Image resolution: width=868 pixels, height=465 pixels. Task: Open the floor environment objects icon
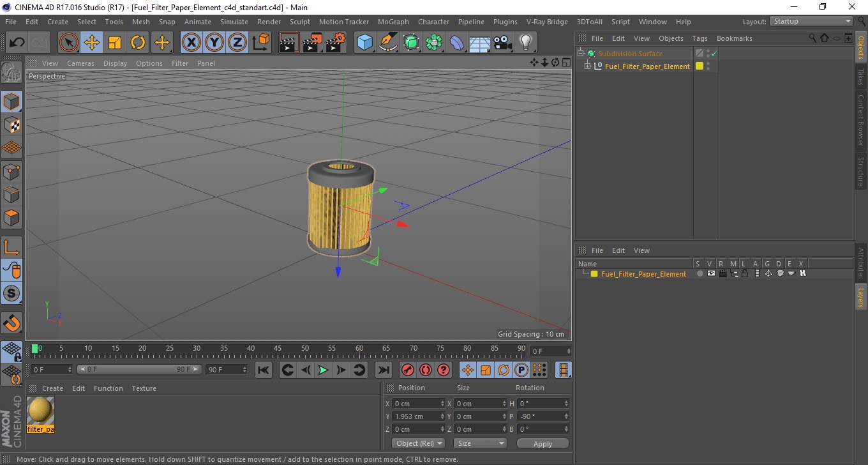pos(479,43)
